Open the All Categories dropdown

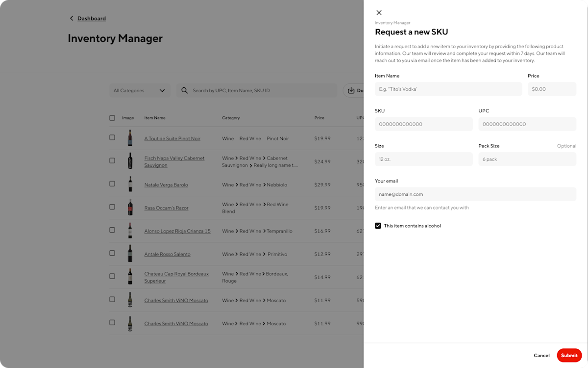tap(140, 90)
